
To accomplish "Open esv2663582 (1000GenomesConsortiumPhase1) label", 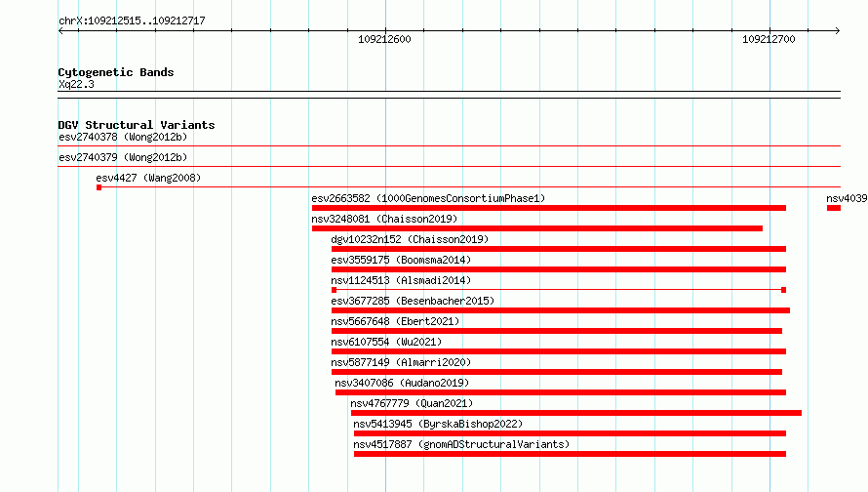I will [428, 198].
